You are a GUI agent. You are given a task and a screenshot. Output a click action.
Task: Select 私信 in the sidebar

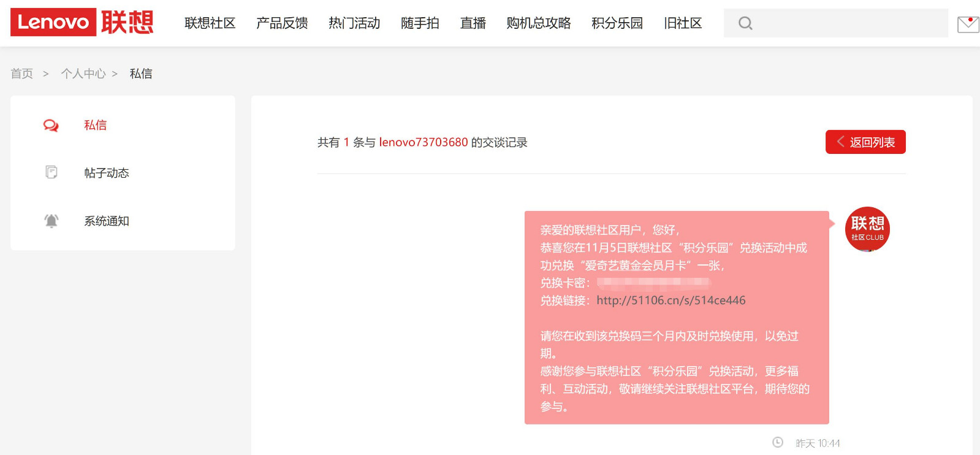pyautogui.click(x=95, y=125)
